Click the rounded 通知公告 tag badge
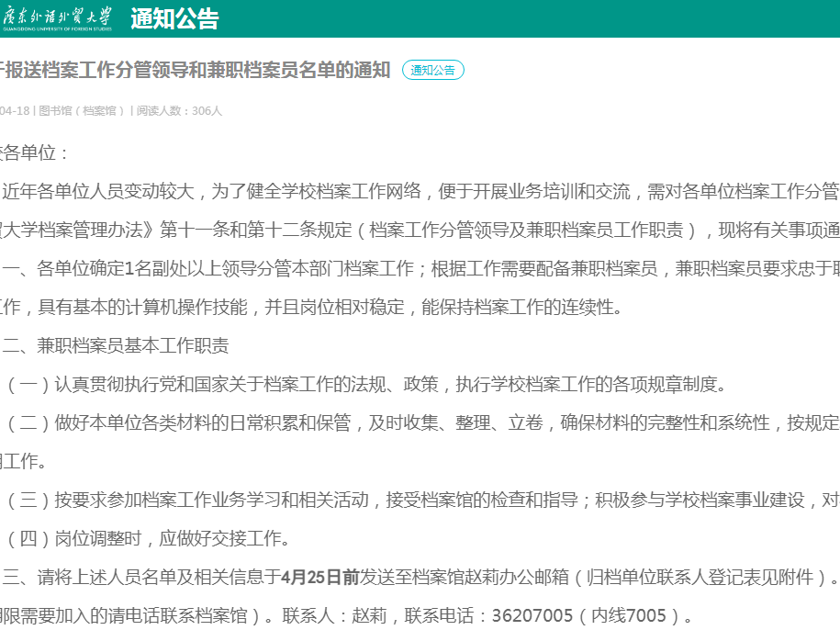 (432, 71)
